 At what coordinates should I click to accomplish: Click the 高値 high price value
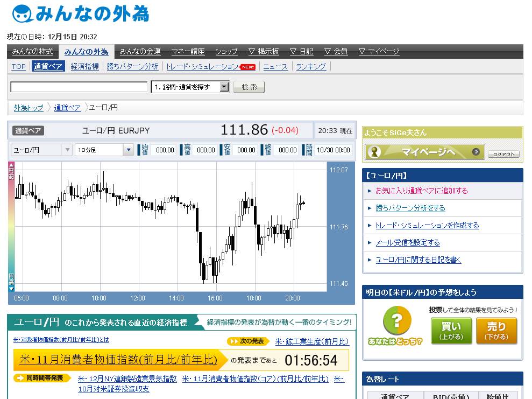206,150
